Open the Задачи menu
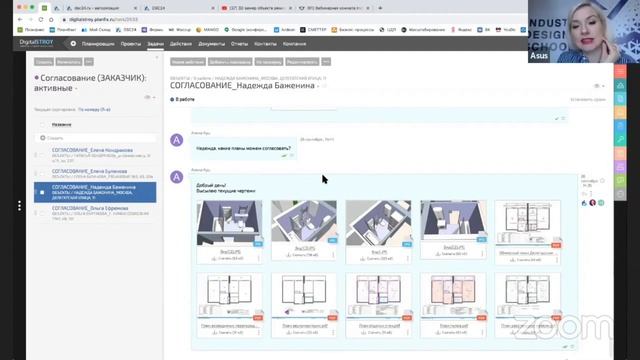640x360 pixels. click(155, 44)
